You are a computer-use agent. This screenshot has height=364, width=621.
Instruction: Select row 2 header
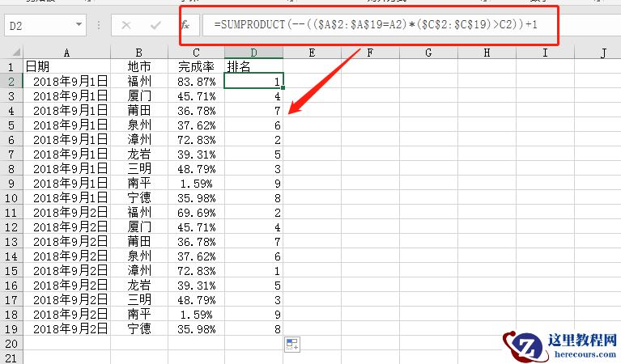(x=11, y=81)
